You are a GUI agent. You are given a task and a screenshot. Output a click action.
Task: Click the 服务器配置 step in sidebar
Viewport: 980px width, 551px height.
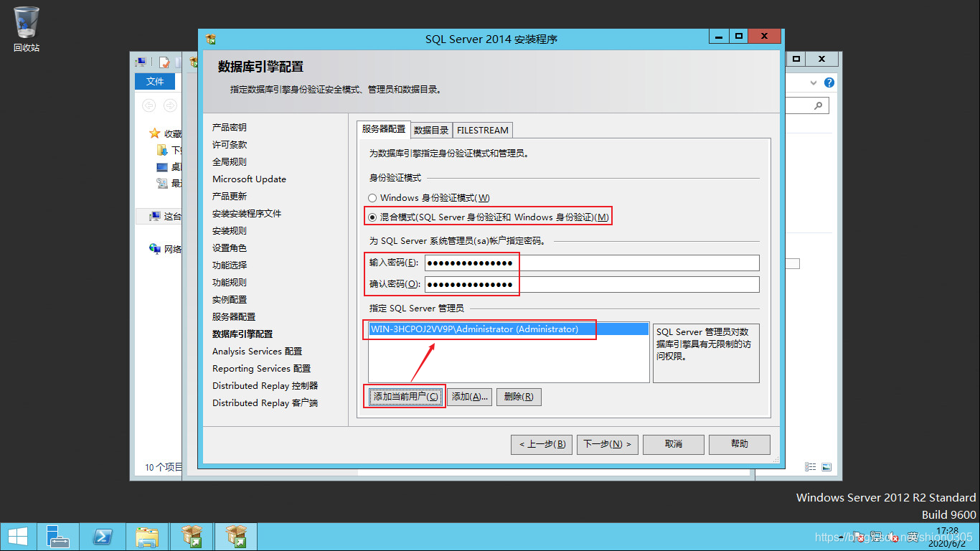(x=234, y=317)
